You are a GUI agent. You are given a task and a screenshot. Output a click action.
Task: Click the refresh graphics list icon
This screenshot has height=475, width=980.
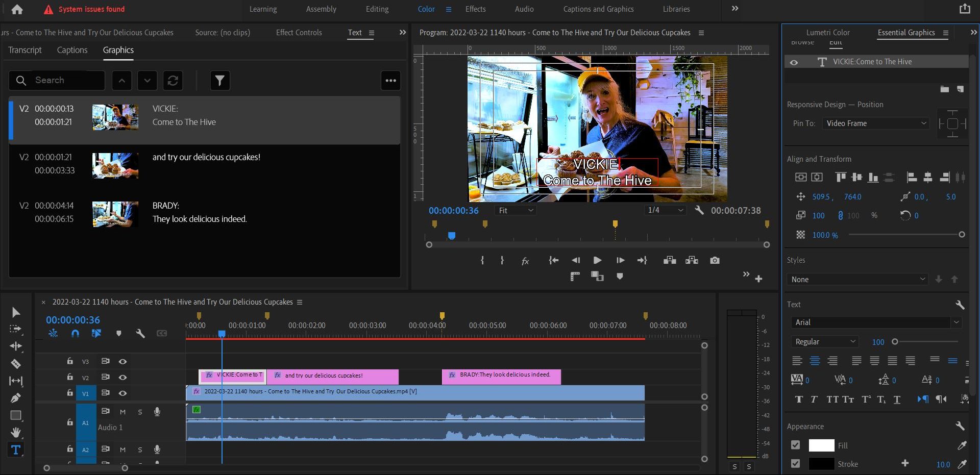pyautogui.click(x=173, y=81)
